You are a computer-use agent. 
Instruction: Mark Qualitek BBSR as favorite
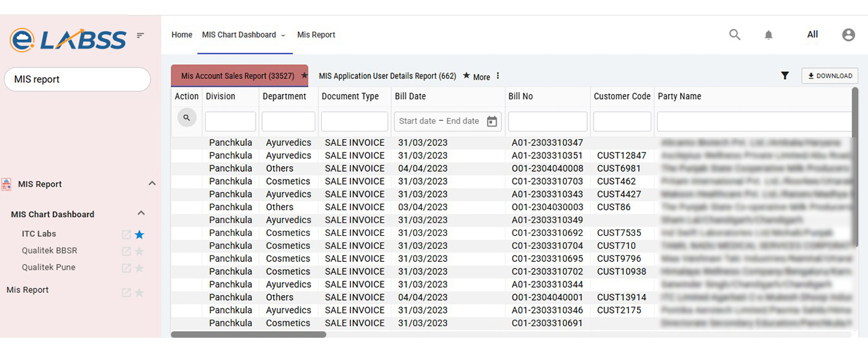click(x=139, y=252)
